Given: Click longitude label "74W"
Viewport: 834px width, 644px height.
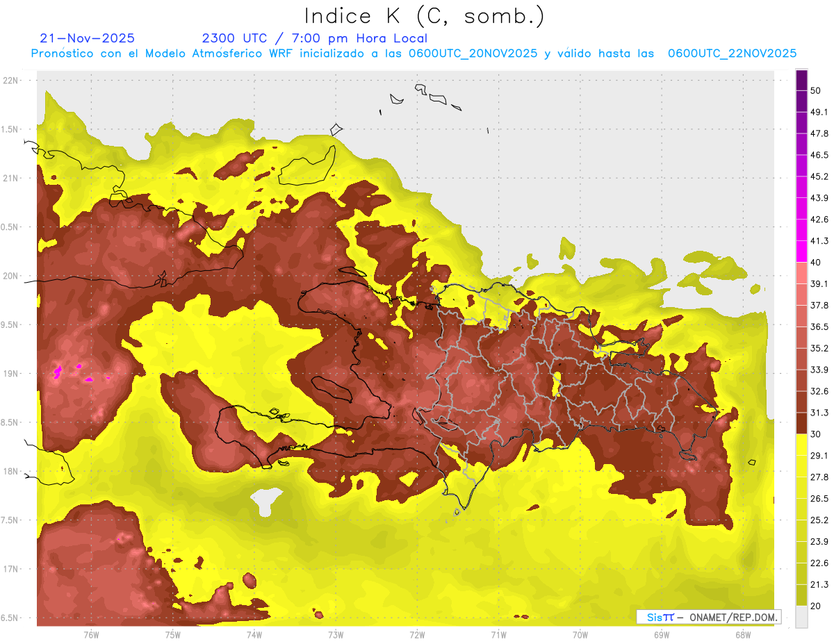Looking at the screenshot, I should [254, 634].
